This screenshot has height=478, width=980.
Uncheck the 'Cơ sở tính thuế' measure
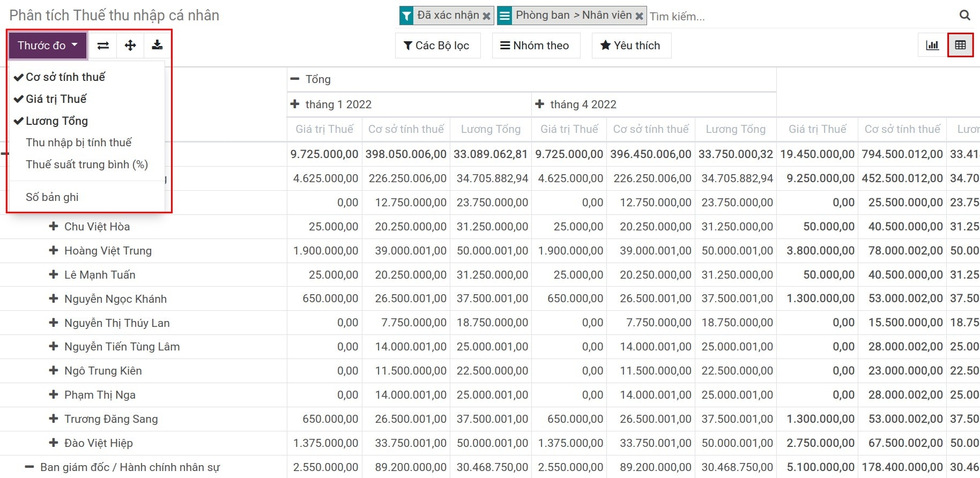pyautogui.click(x=65, y=77)
